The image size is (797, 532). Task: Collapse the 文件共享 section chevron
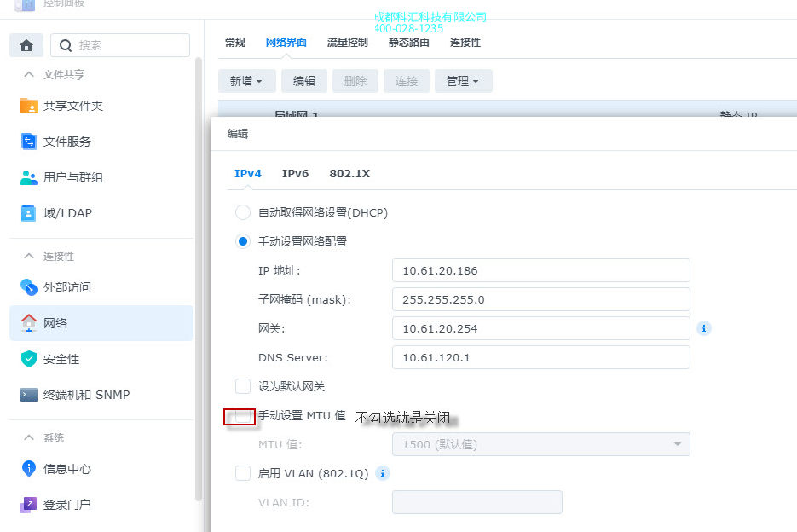click(29, 75)
